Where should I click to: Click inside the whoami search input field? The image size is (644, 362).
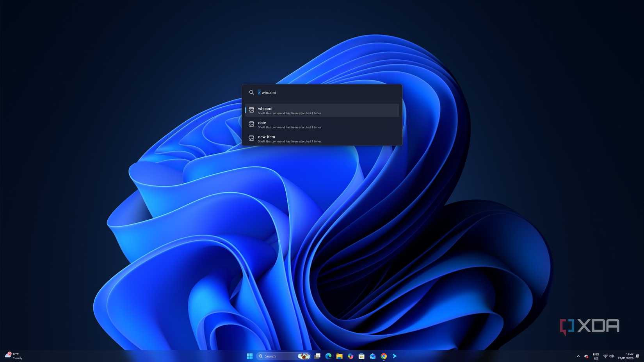pos(320,92)
